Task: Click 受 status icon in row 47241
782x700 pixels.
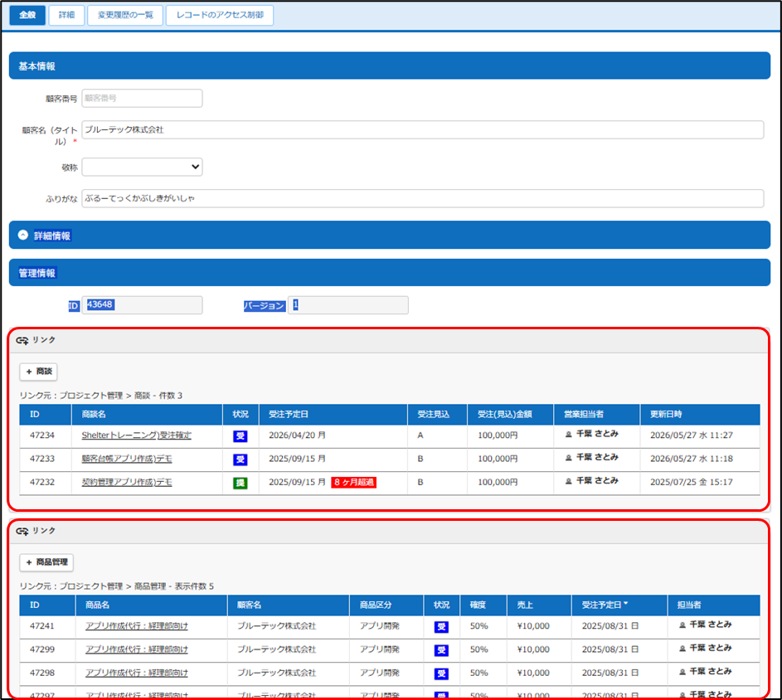Action: tap(441, 627)
